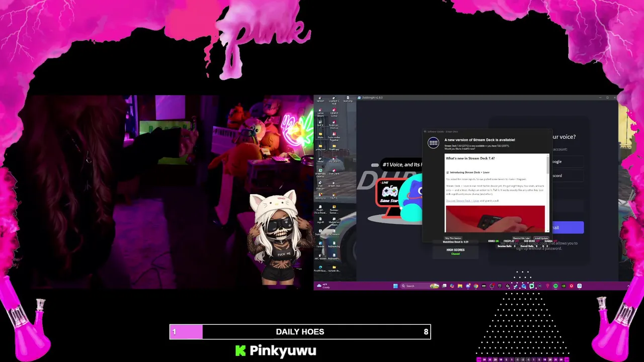Click Install Update in Stream Deck dialog
644x362 pixels.
pos(541,238)
